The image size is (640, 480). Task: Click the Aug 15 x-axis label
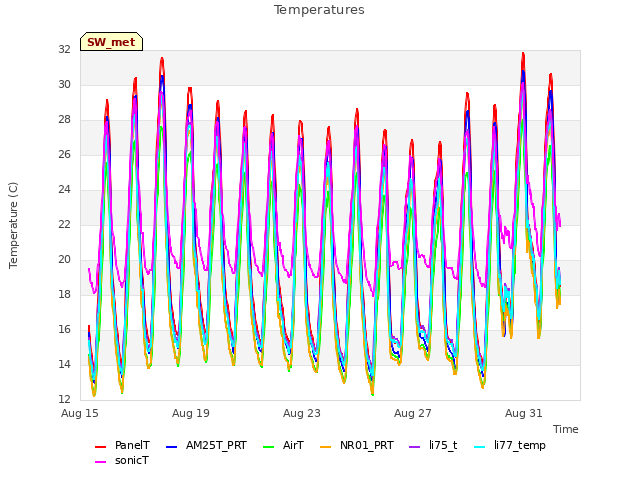click(80, 413)
